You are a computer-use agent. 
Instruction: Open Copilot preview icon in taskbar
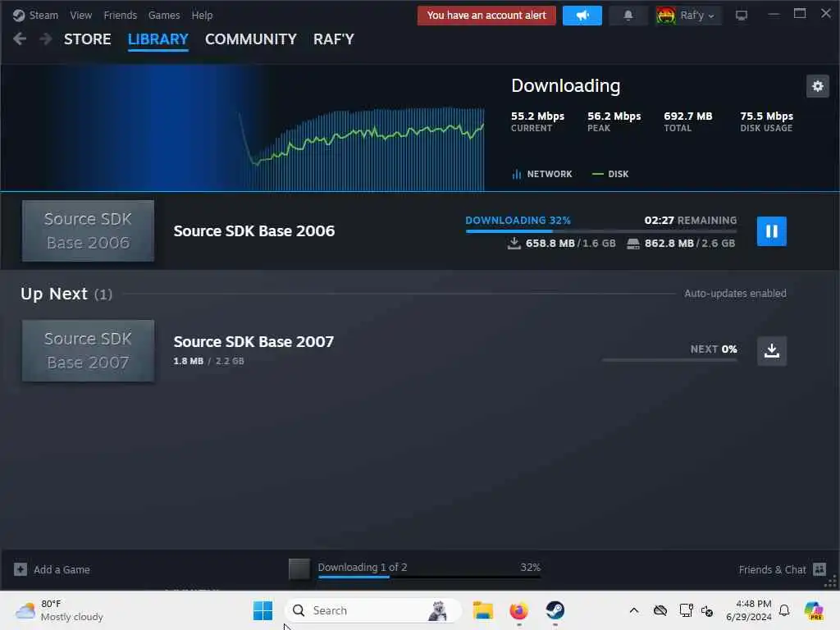(814, 610)
